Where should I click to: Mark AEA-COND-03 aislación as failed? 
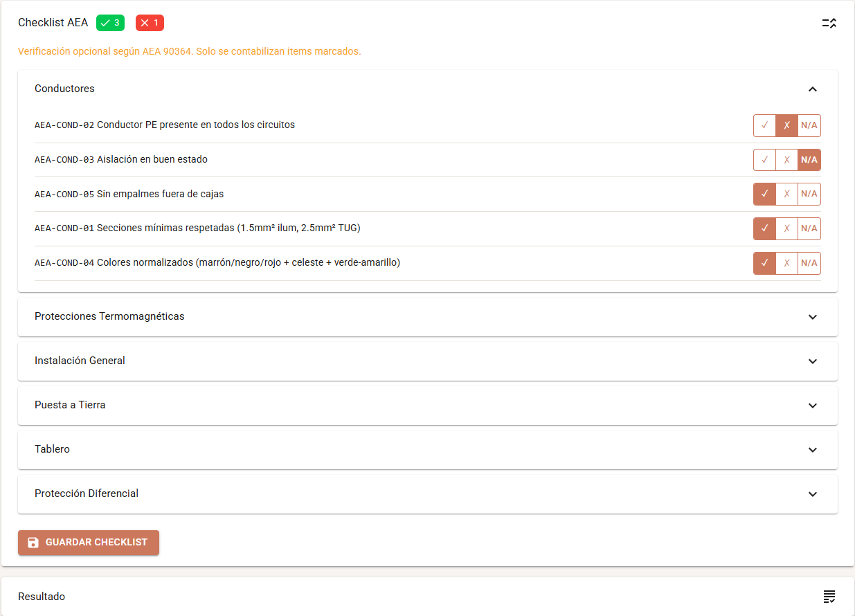(786, 160)
